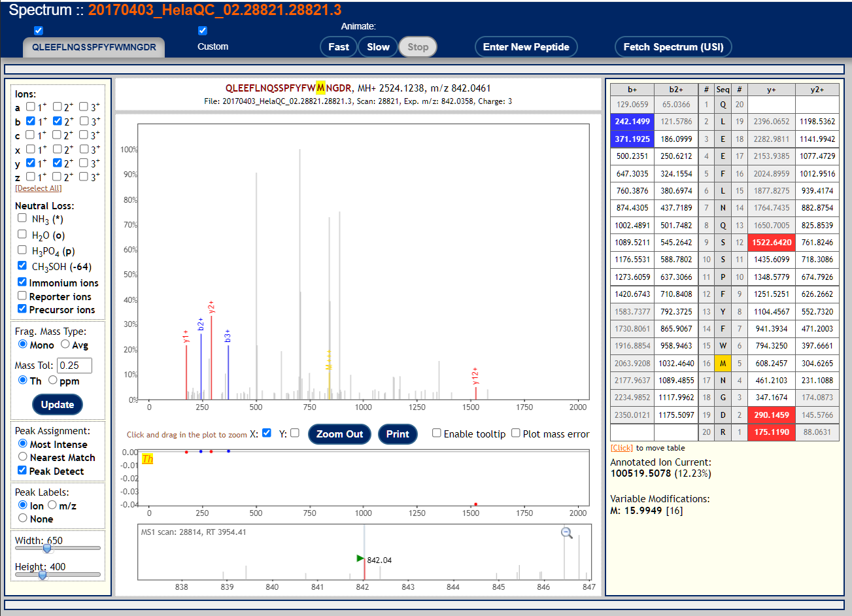Uncheck y ion 2+ checkbox
Screen dimensions: 852x616
(58, 163)
